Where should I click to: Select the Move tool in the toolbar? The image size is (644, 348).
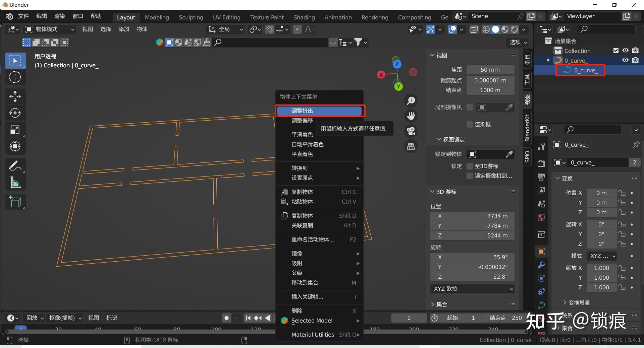point(15,96)
